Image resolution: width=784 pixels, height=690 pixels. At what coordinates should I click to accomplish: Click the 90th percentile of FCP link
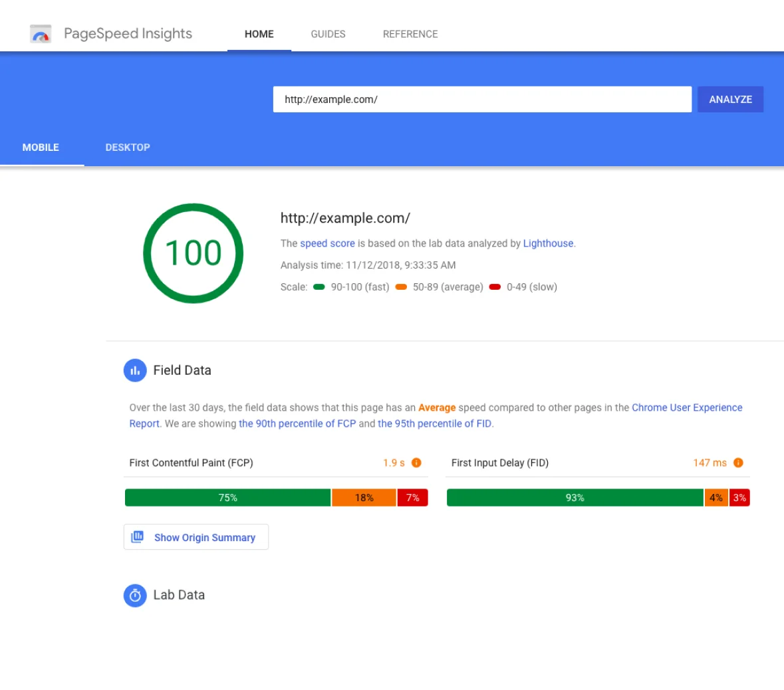(297, 423)
